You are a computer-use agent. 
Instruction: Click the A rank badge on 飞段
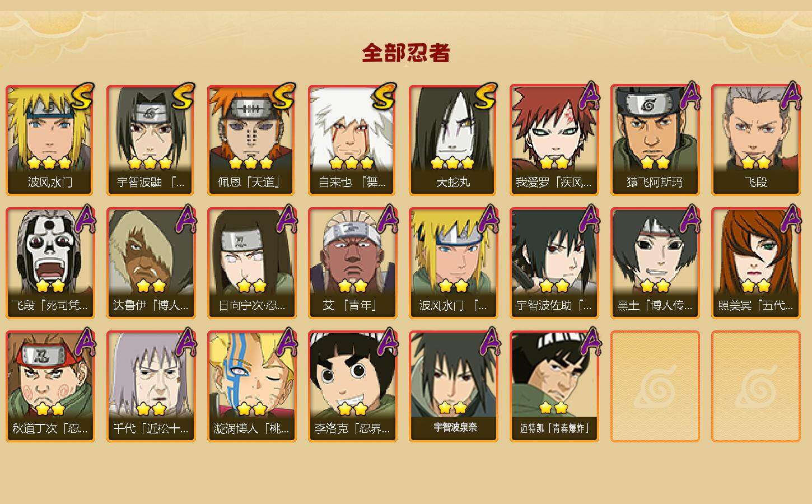tap(790, 95)
